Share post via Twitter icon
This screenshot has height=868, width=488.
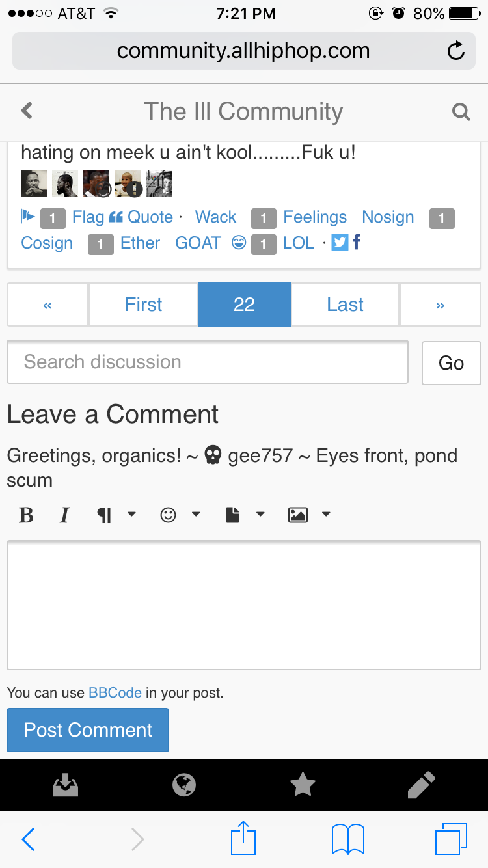[340, 243]
